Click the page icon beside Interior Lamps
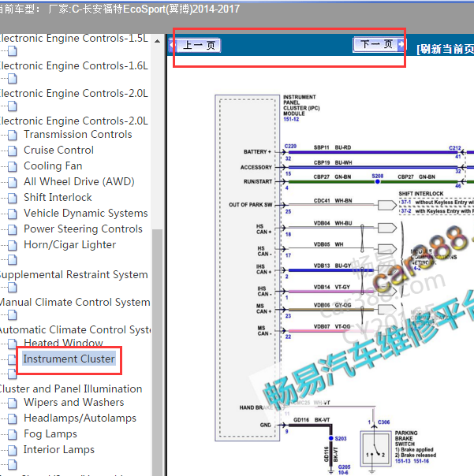This screenshot has height=476, width=474. pyautogui.click(x=13, y=451)
